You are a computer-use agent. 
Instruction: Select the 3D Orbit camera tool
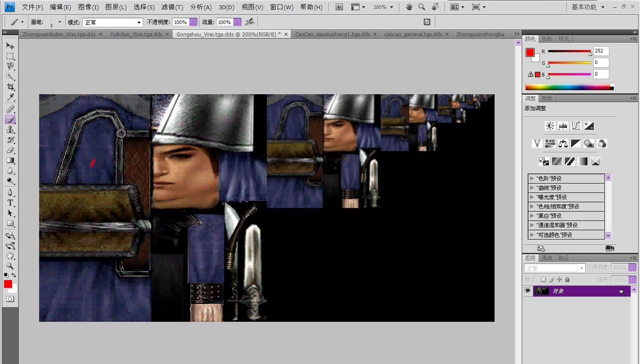pyautogui.click(x=10, y=245)
